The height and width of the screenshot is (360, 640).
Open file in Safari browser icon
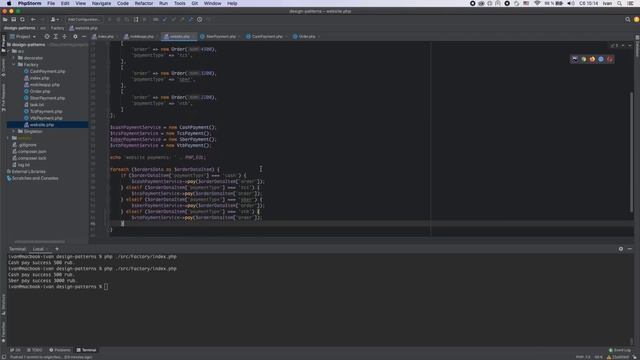coord(601,59)
